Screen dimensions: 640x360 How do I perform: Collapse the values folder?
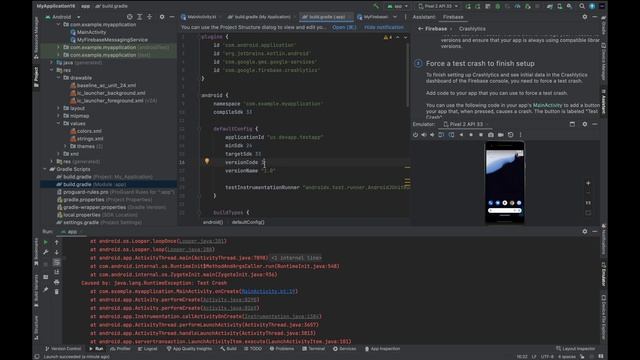(59, 123)
